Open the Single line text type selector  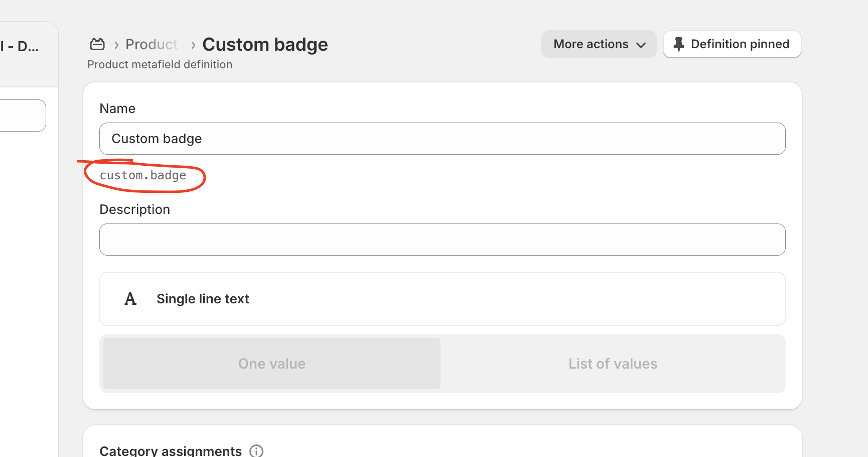point(443,299)
